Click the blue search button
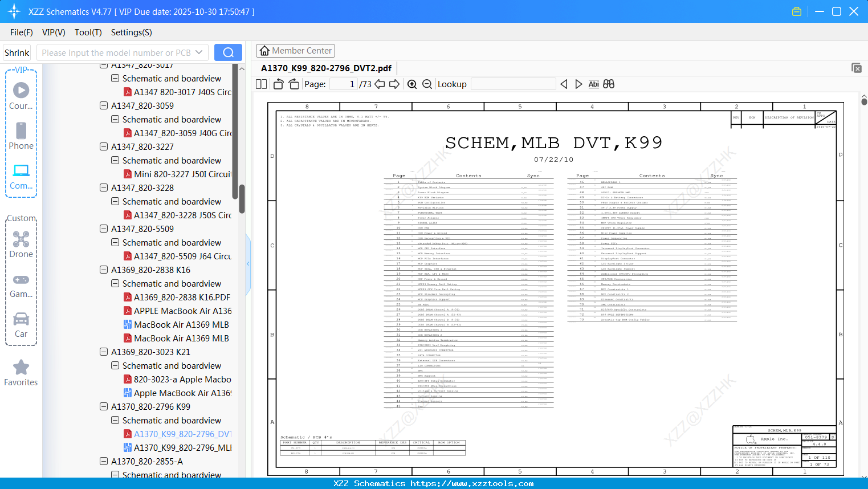 228,52
